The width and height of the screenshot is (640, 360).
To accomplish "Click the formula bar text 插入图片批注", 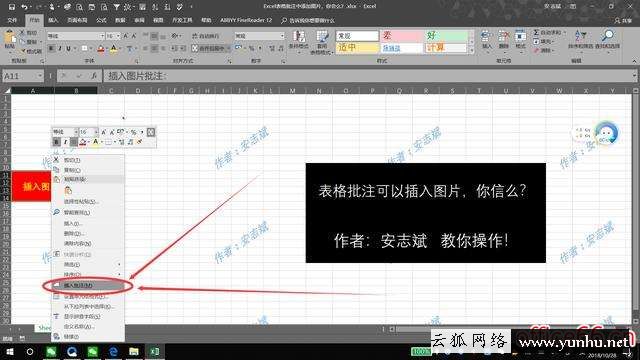I will pyautogui.click(x=137, y=76).
